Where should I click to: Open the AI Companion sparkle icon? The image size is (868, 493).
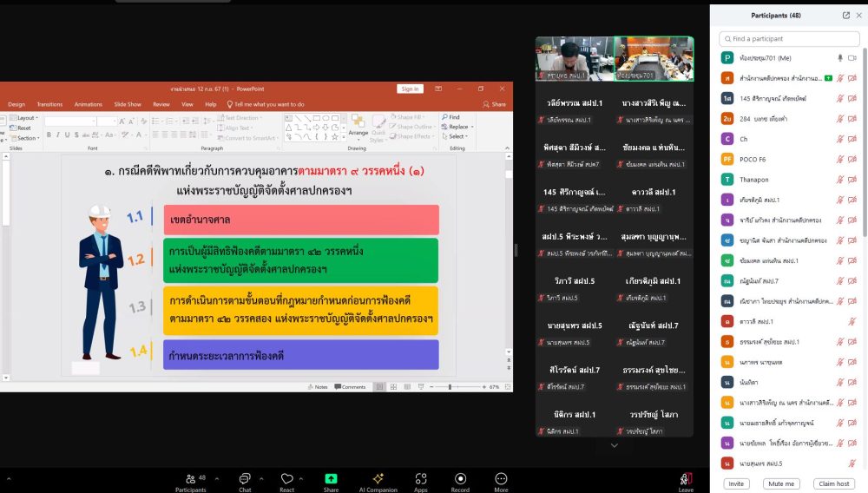point(378,478)
